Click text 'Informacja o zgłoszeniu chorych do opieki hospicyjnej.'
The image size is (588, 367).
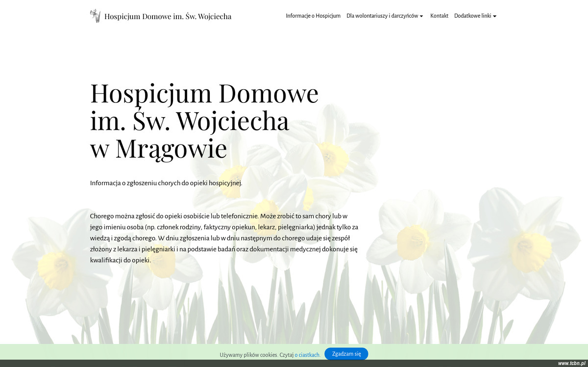[x=166, y=183]
